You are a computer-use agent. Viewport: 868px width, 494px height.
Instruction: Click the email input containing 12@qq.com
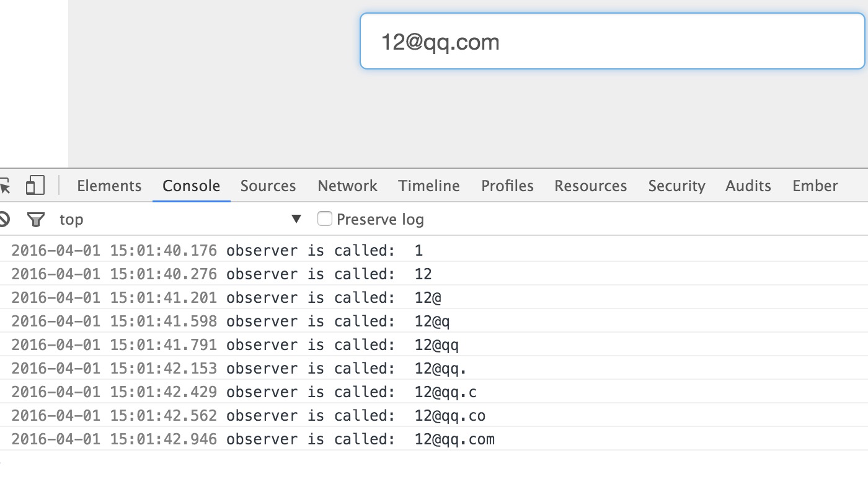612,42
